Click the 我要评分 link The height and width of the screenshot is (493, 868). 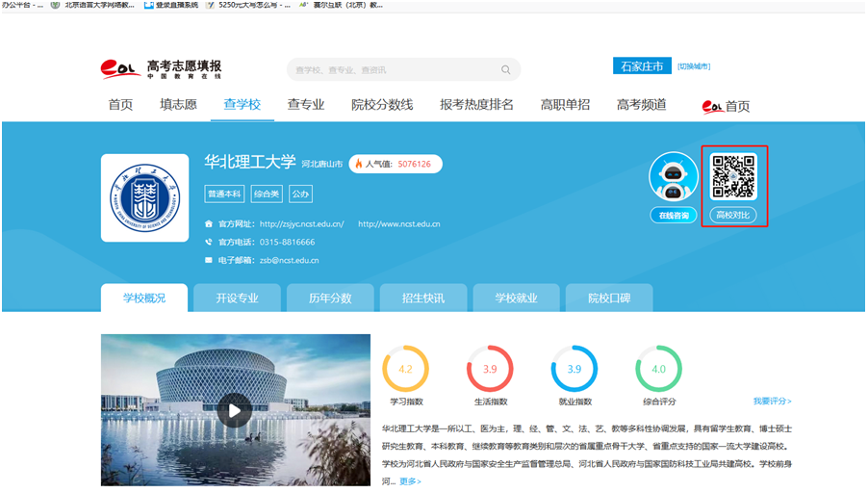(x=772, y=402)
